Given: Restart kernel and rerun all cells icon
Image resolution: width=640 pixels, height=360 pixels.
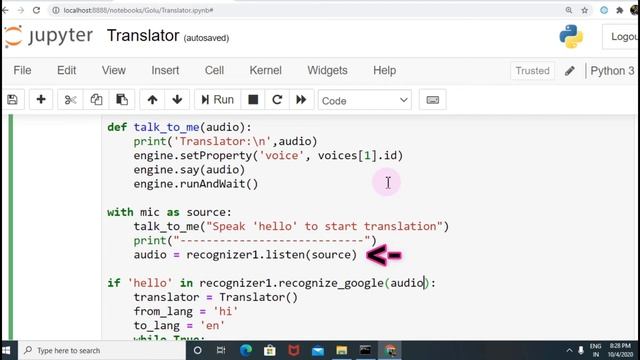Looking at the screenshot, I should point(301,100).
